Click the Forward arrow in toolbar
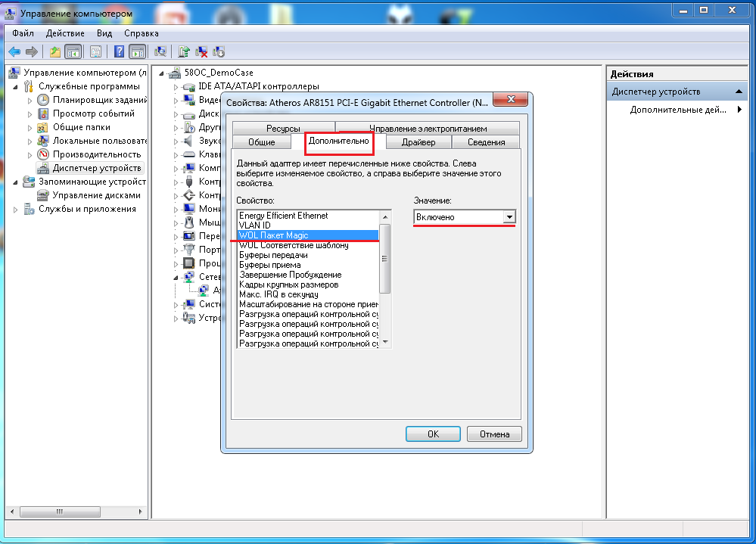 click(32, 51)
